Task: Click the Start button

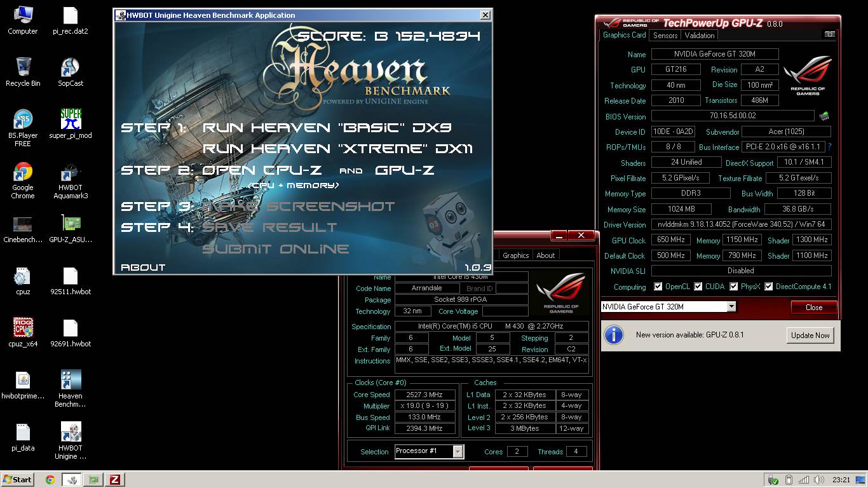Action: point(17,480)
